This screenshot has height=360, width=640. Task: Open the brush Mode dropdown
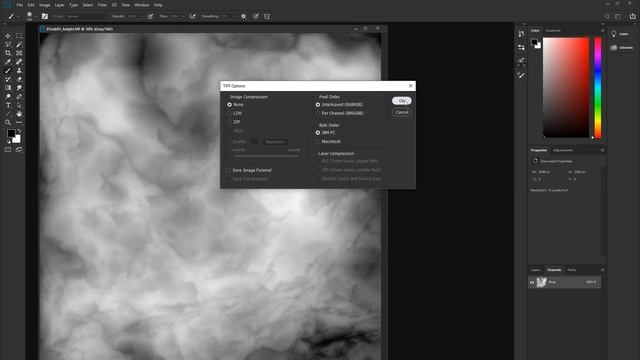click(85, 16)
